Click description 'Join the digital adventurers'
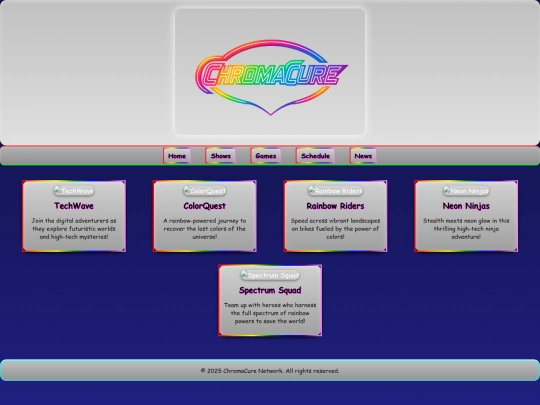540x405 pixels. (74, 229)
